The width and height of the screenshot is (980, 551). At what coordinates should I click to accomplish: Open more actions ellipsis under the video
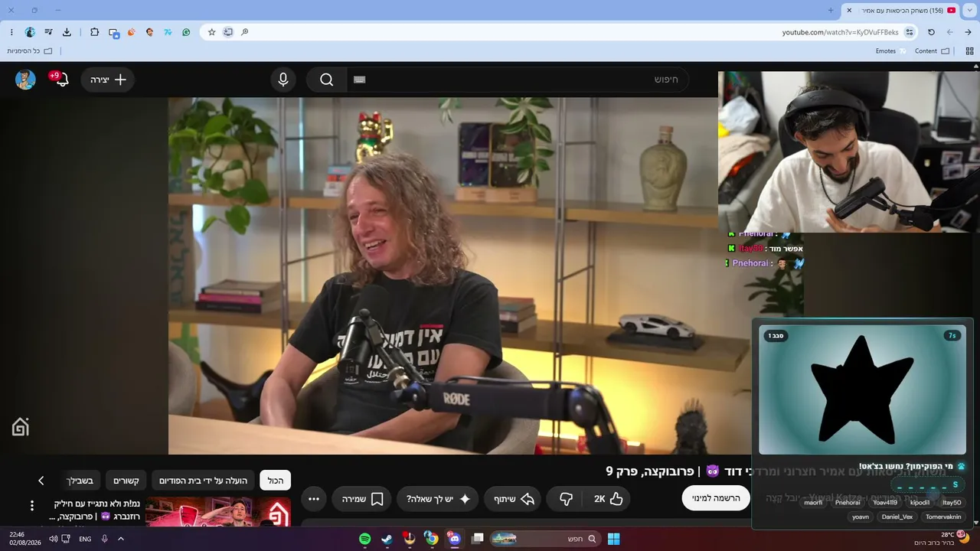[x=314, y=499]
